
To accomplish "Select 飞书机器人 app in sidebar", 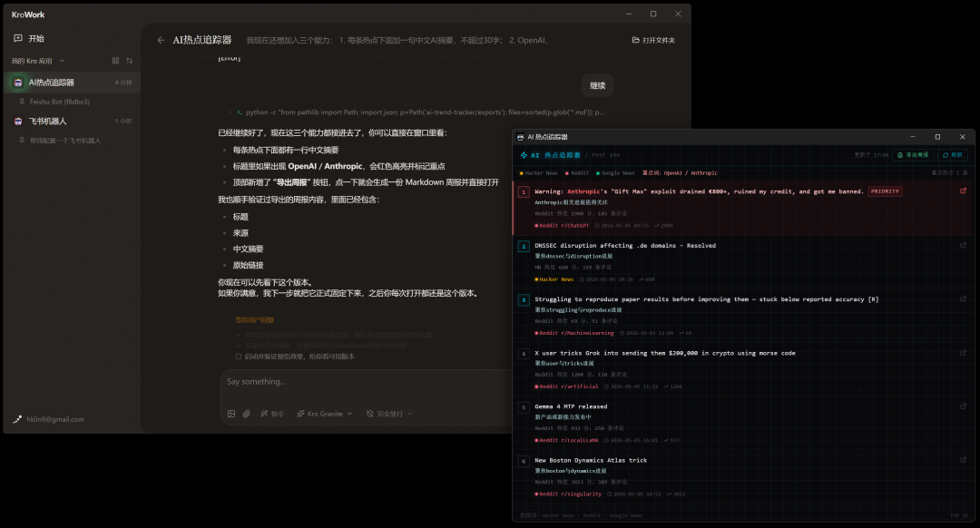I will pyautogui.click(x=72, y=122).
